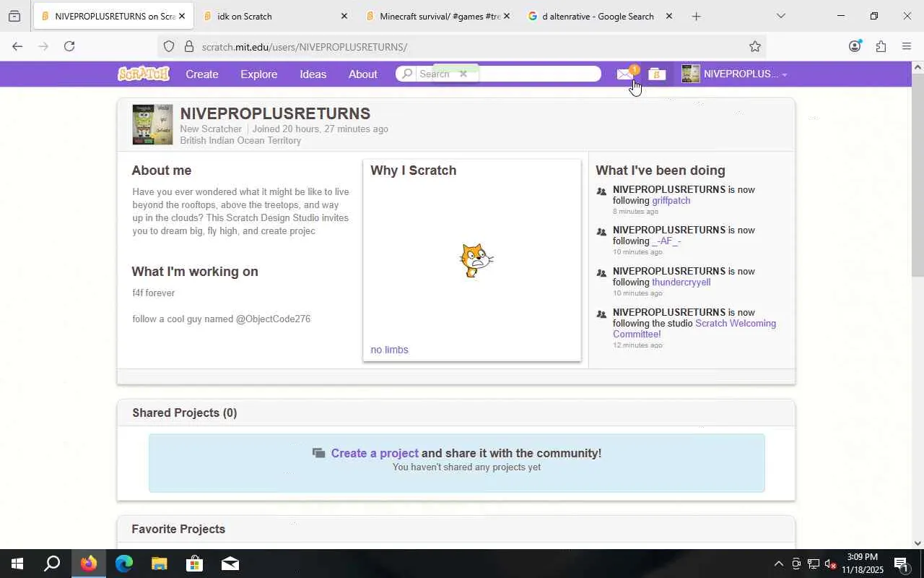Click the muted volume tray icon
The height and width of the screenshot is (578, 924).
[x=831, y=564]
